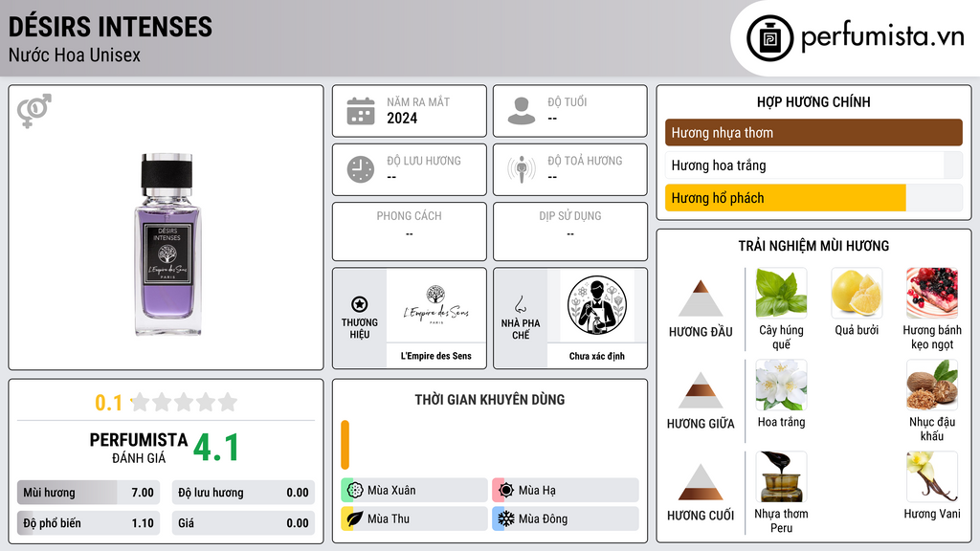Image resolution: width=980 pixels, height=551 pixels.
Task: Click the Phong cách info box
Action: [x=410, y=231]
